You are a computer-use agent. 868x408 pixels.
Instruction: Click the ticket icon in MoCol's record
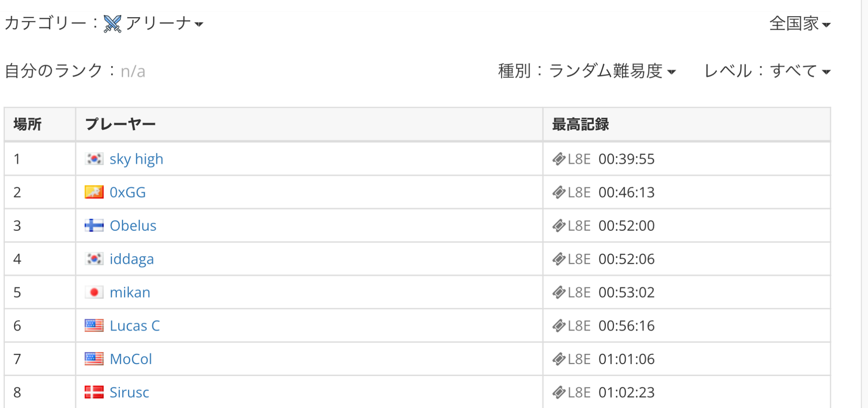tap(559, 359)
